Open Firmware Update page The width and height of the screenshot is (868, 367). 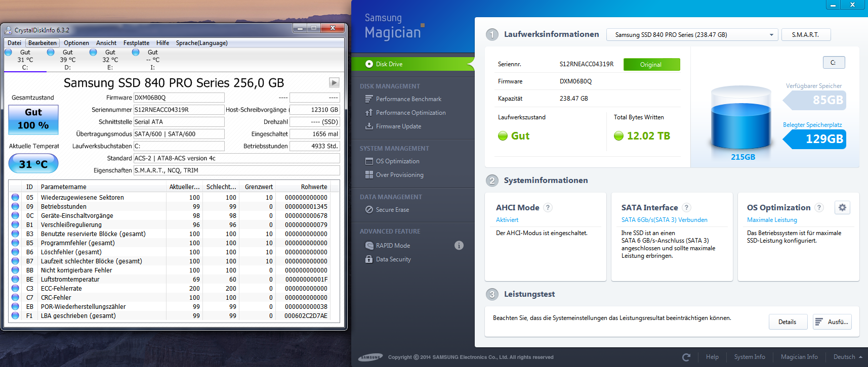398,126
